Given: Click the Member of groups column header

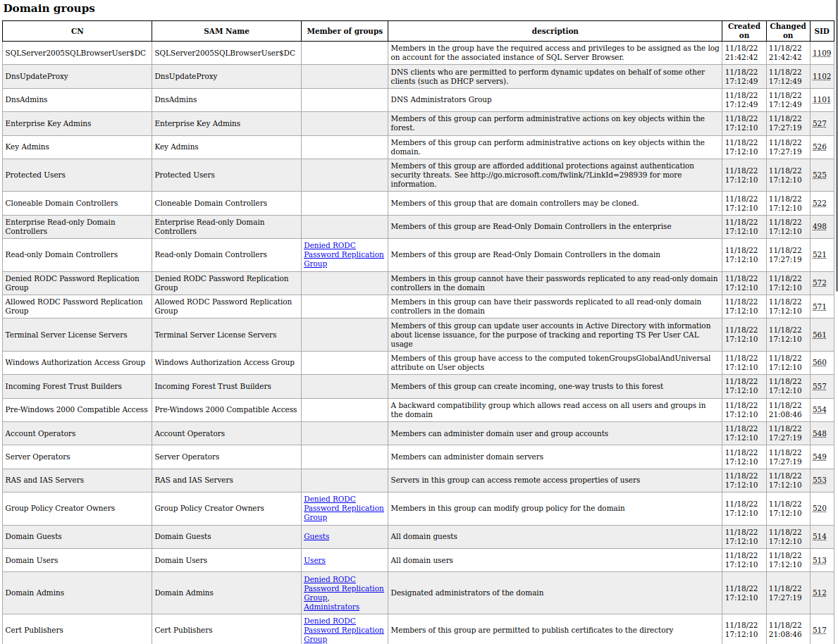Looking at the screenshot, I should [345, 31].
